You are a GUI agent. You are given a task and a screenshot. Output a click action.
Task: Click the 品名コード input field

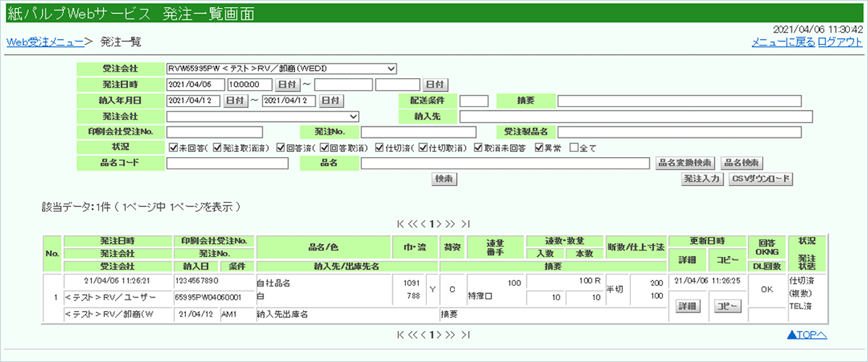click(227, 163)
